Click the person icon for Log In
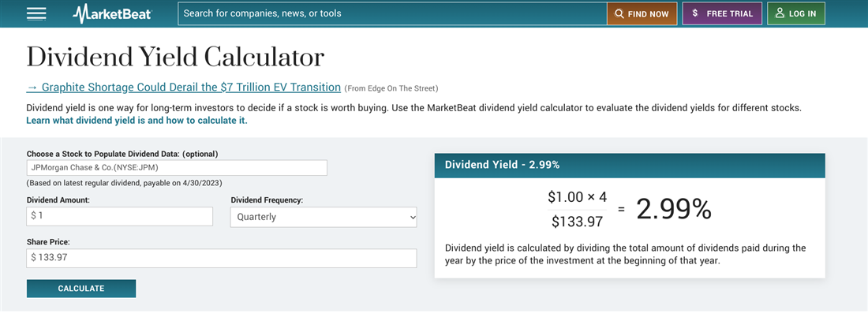Viewport: 868px width, 332px height. coord(780,13)
